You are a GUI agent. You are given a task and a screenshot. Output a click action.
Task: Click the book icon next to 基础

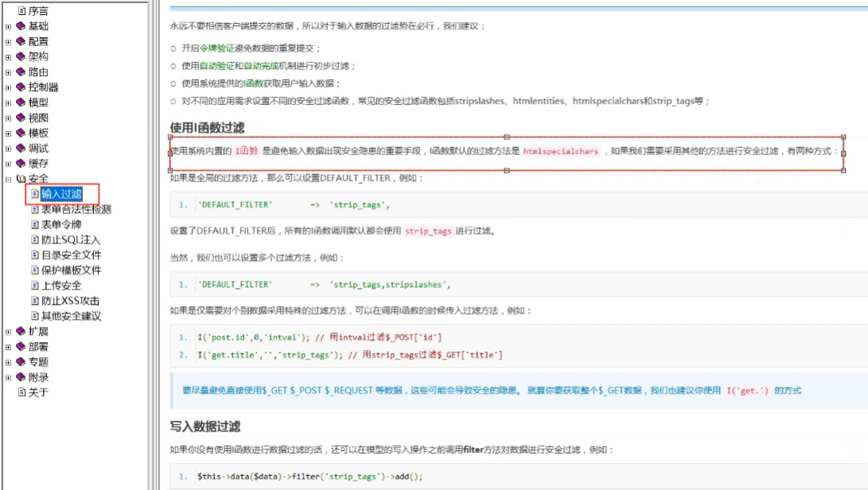[21, 26]
